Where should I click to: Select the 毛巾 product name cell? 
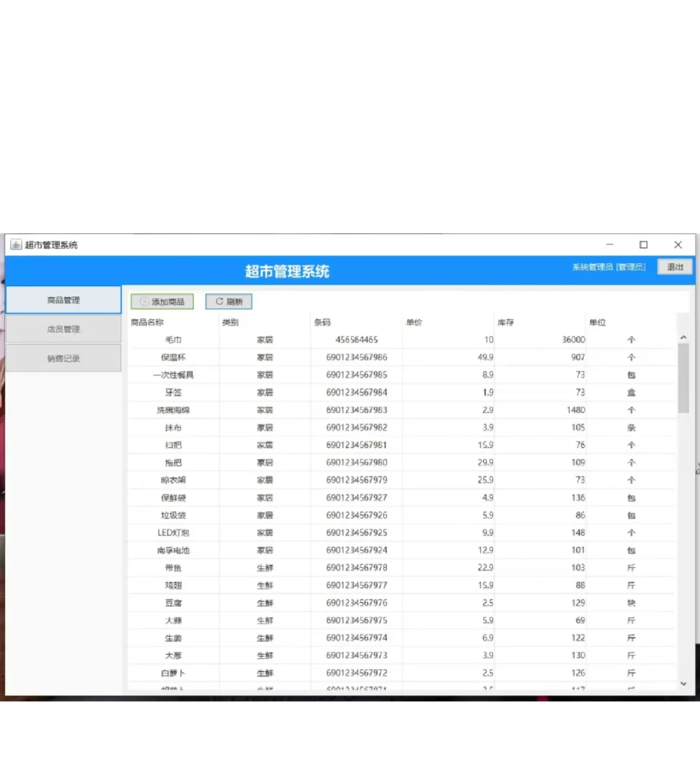(174, 340)
